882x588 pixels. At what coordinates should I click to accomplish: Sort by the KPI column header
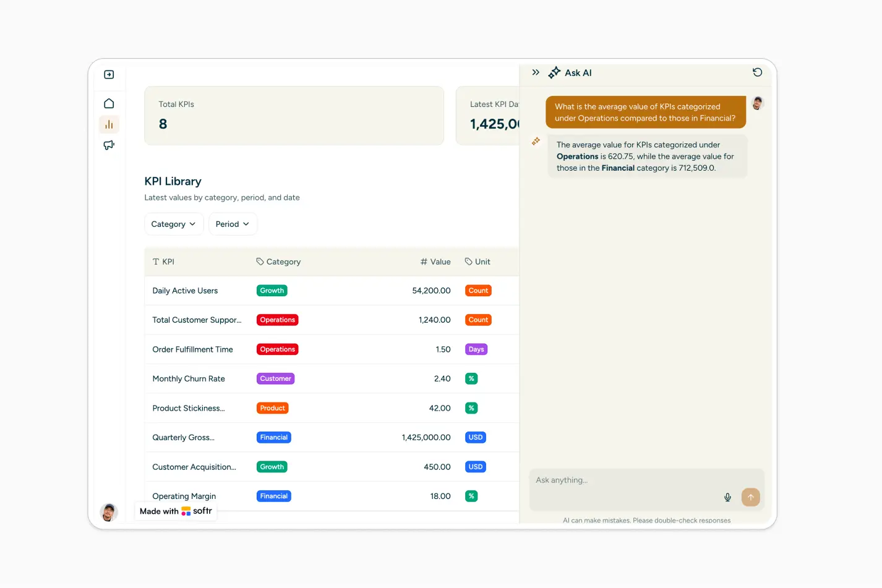tap(163, 262)
